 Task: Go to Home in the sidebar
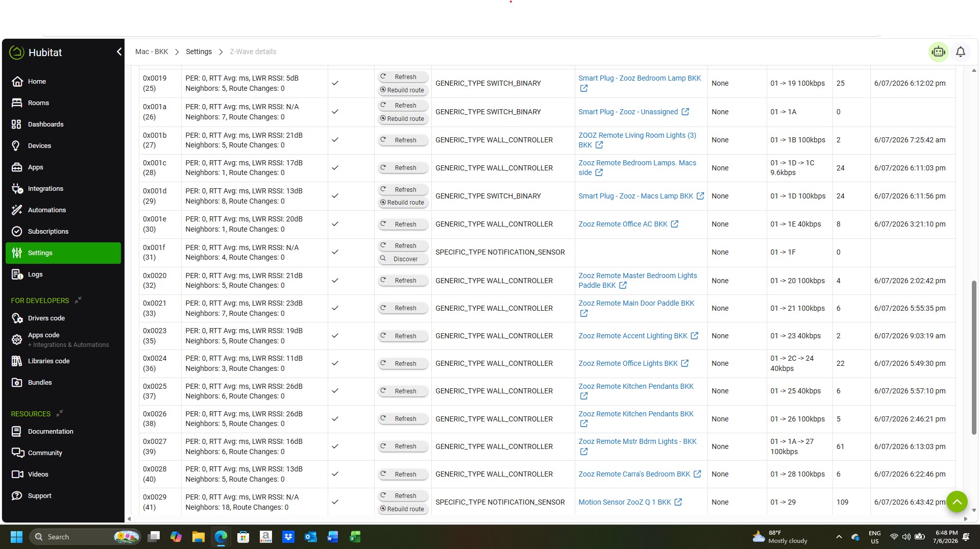[x=63, y=82]
